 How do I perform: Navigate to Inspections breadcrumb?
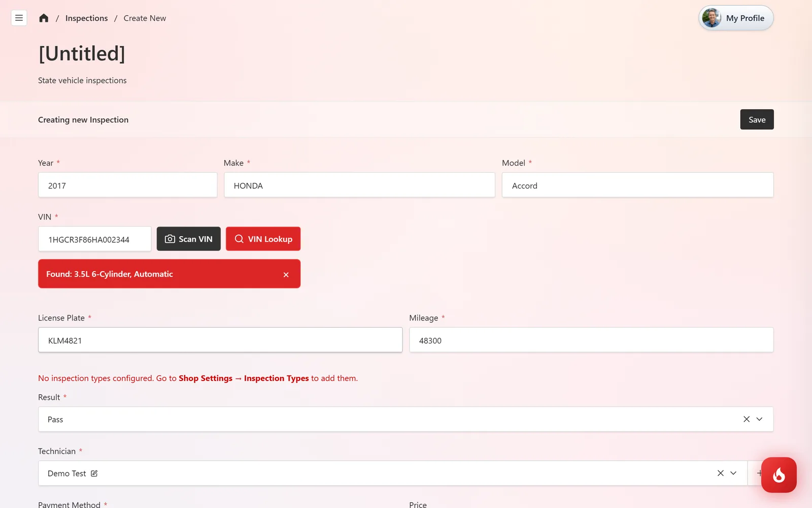click(86, 18)
